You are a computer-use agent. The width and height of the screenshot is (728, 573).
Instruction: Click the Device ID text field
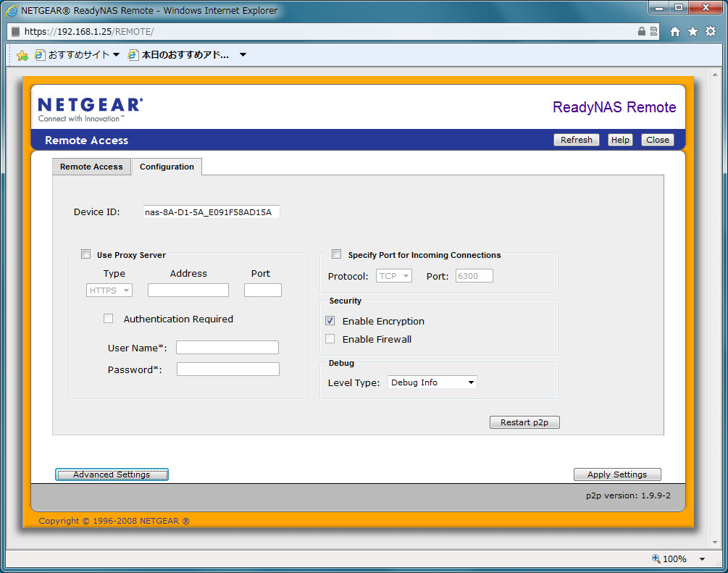tap(211, 212)
